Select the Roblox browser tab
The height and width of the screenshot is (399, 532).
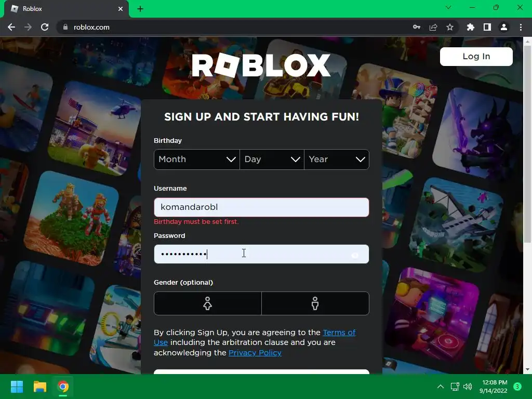[66, 9]
